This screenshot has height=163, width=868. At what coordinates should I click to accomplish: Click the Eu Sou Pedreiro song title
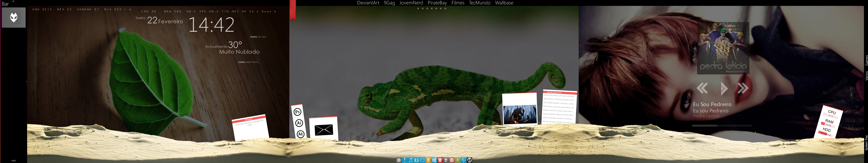pyautogui.click(x=712, y=104)
